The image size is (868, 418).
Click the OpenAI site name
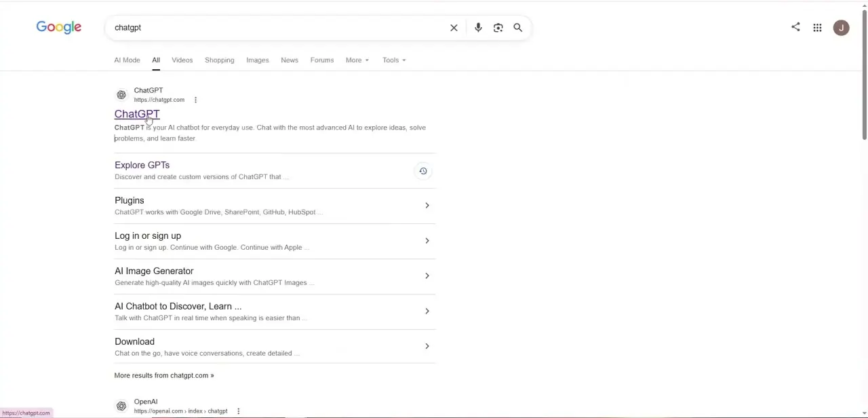click(x=146, y=402)
